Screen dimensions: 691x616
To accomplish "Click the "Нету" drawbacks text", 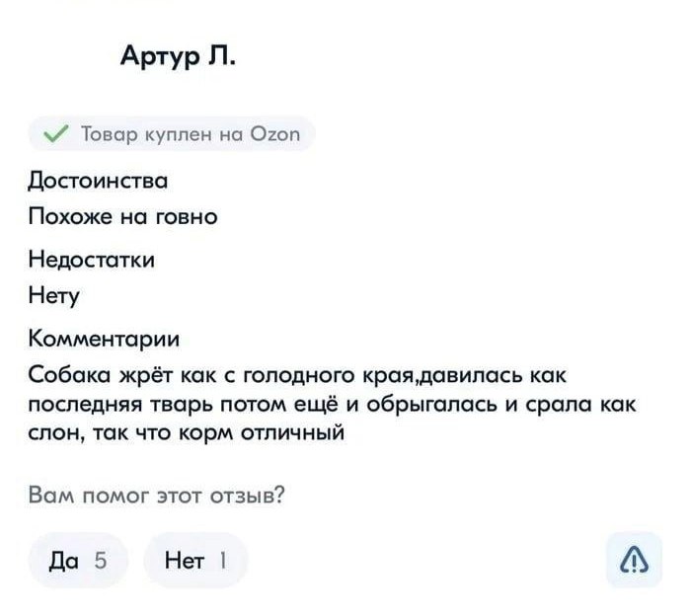I will point(55,294).
